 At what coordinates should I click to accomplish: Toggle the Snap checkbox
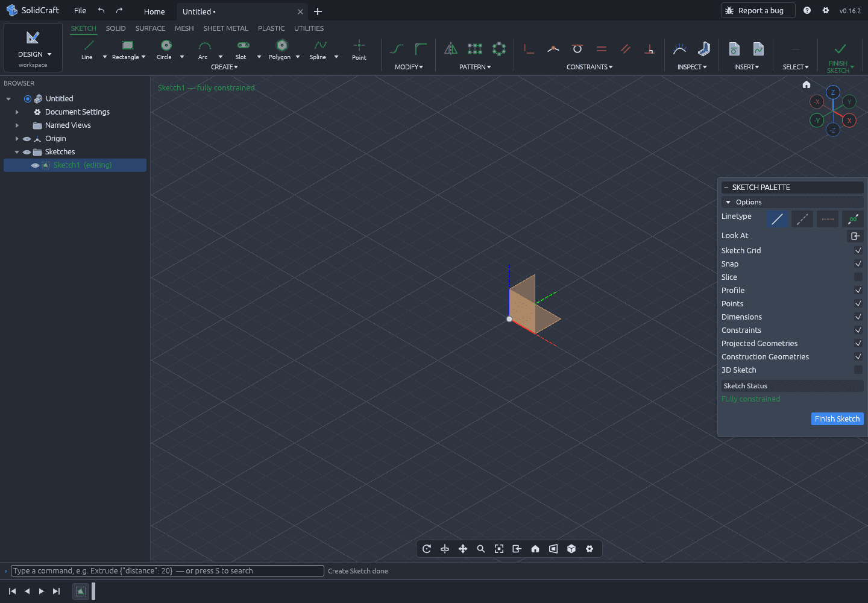[x=858, y=264]
